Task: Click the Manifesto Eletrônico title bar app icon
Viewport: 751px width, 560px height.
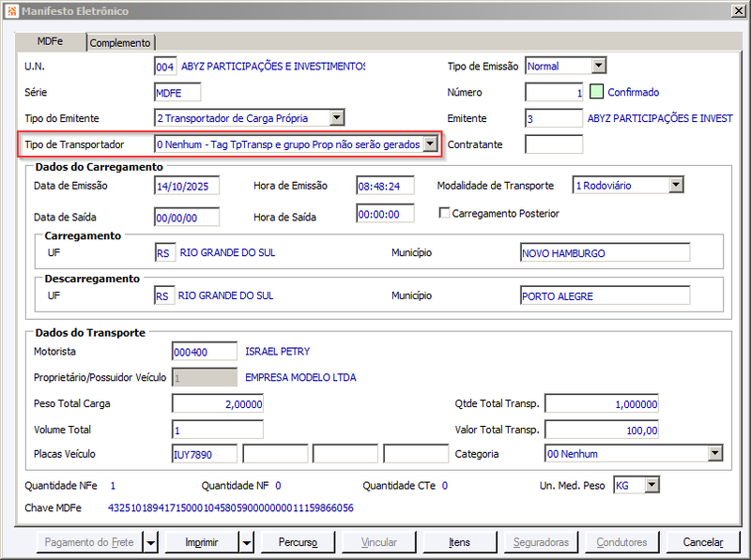Action: [x=12, y=10]
